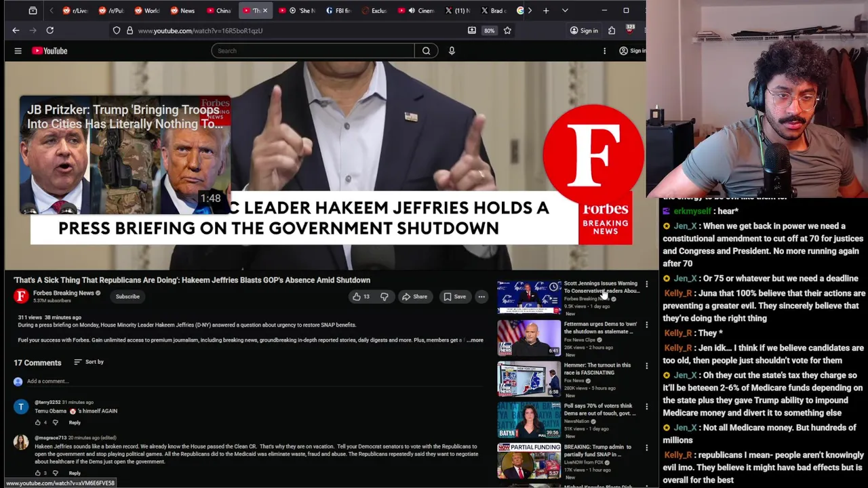Click the browser back arrow

pyautogui.click(x=16, y=30)
